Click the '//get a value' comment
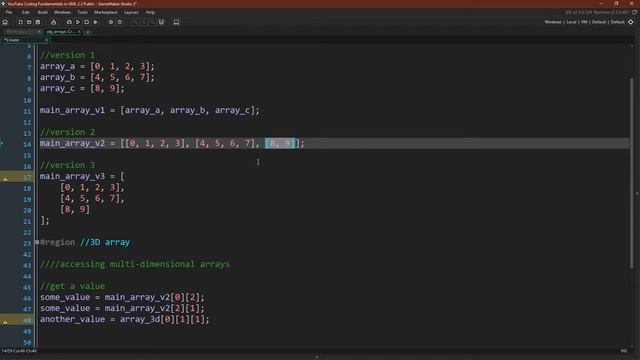 [x=72, y=287]
